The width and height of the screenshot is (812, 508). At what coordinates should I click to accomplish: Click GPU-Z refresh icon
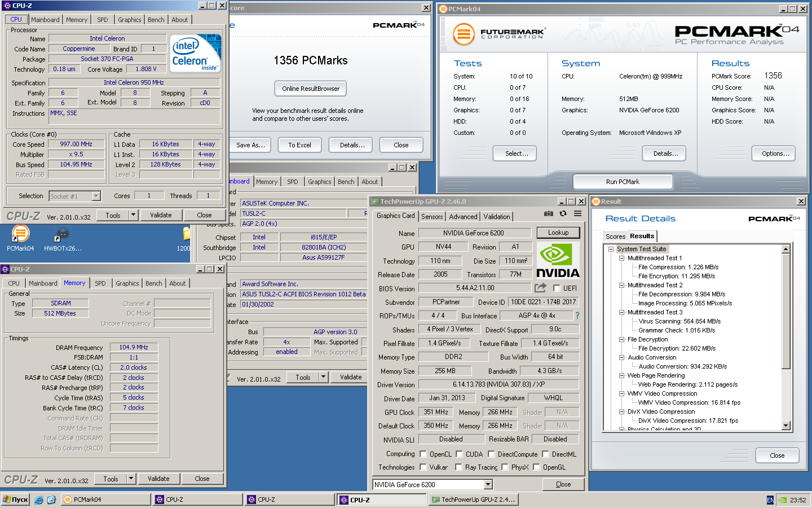click(x=563, y=213)
